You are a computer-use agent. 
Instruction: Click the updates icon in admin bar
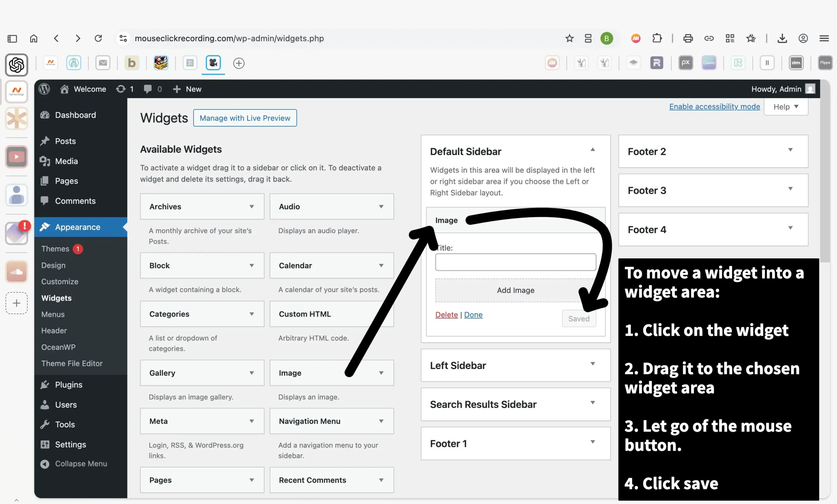click(x=121, y=89)
